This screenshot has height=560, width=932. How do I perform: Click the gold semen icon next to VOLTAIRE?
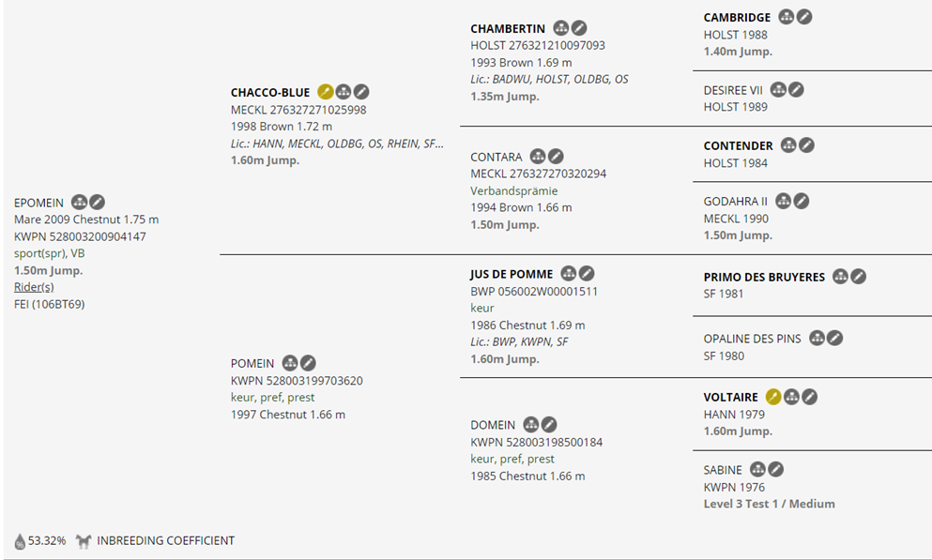[773, 397]
